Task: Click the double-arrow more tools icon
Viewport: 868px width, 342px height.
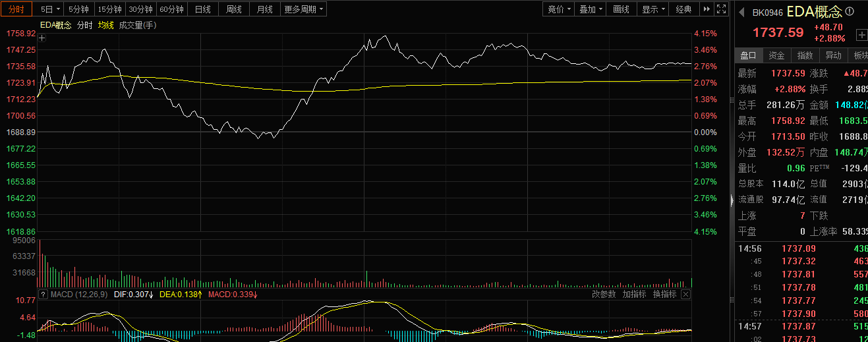Action: pyautogui.click(x=707, y=9)
